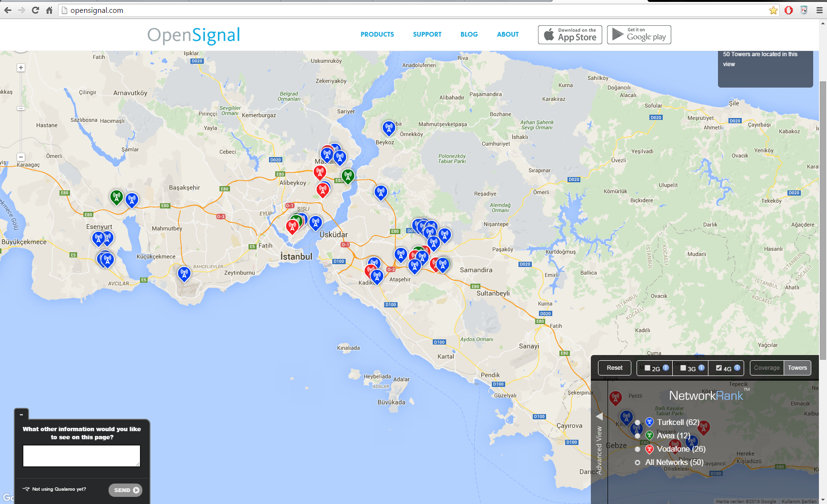
Task: Select the blue tower marker near Beykoz
Action: 389,128
